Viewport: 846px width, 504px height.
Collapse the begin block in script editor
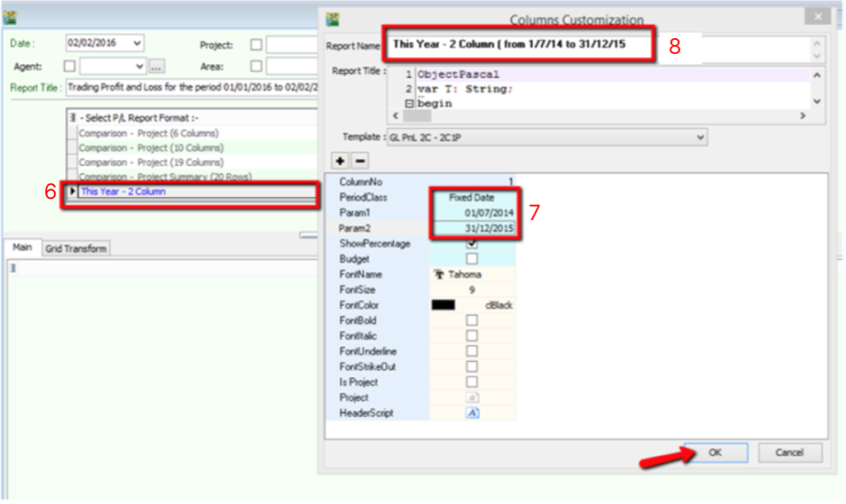409,103
